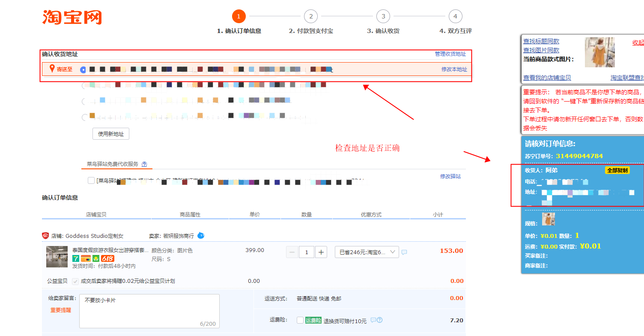Click the Wangwang chat icon beside seller name
Screen dimensions: 644x336
pyautogui.click(x=201, y=235)
